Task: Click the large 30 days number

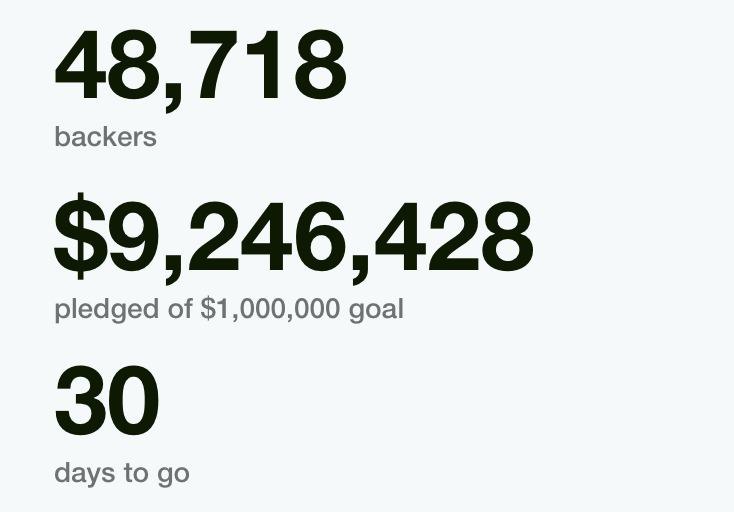Action: (107, 402)
